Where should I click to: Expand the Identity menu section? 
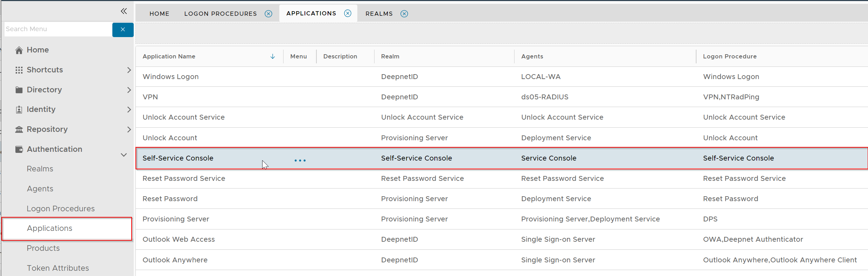[x=129, y=109]
